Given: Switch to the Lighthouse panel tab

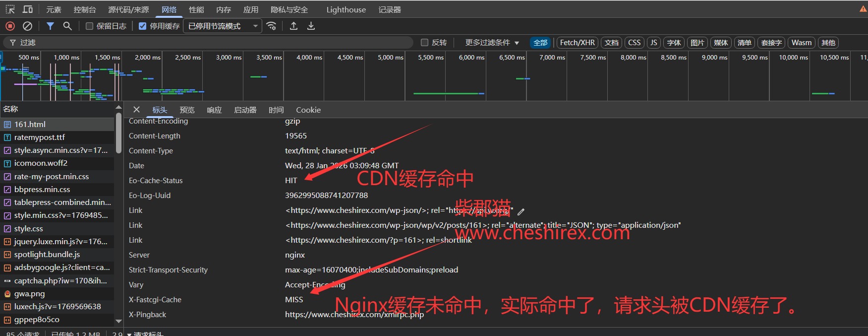Looking at the screenshot, I should point(346,9).
